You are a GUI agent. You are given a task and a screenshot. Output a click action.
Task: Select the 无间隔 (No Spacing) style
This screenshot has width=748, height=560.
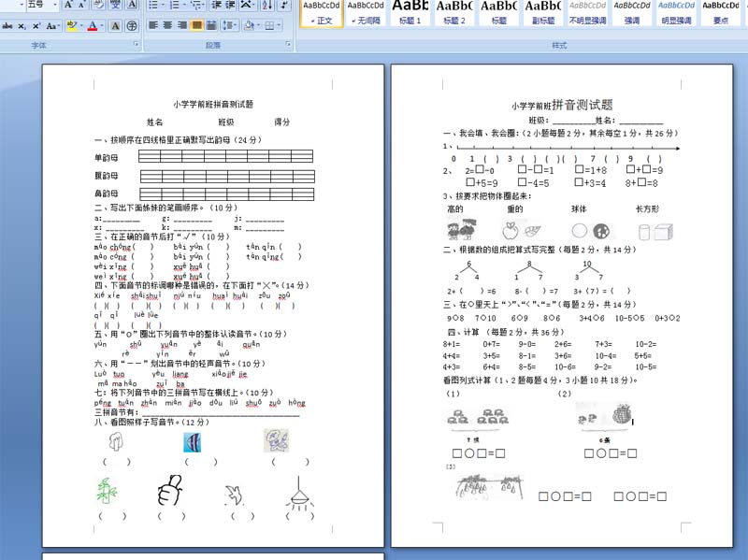[366, 13]
